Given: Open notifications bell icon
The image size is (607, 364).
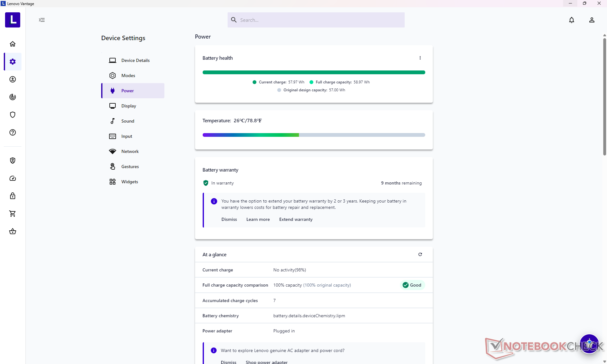Looking at the screenshot, I should point(571,20).
